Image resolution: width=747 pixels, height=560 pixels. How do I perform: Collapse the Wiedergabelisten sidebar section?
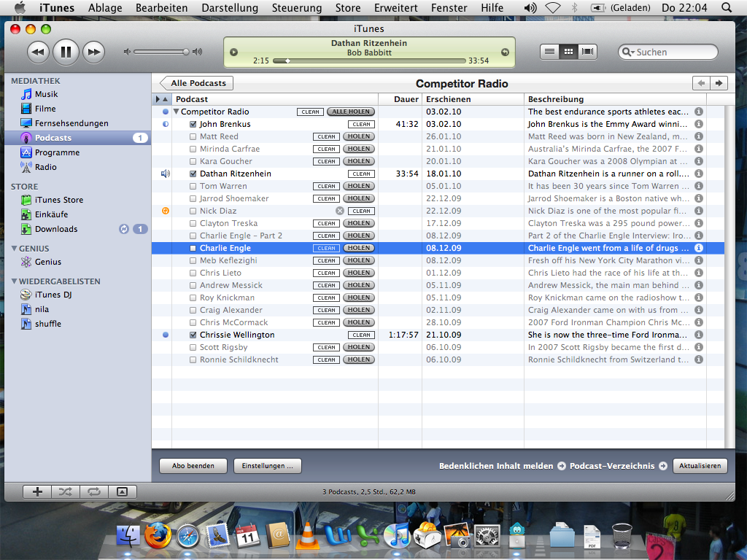[15, 281]
